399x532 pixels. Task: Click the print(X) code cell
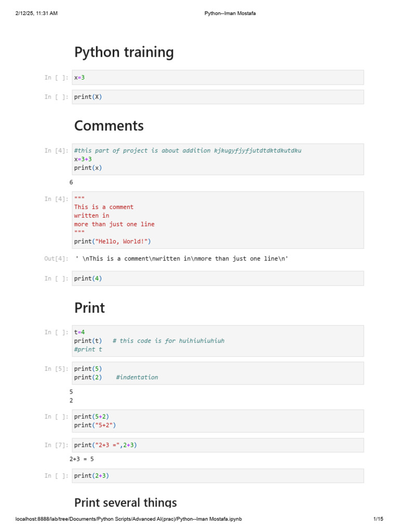(218, 97)
